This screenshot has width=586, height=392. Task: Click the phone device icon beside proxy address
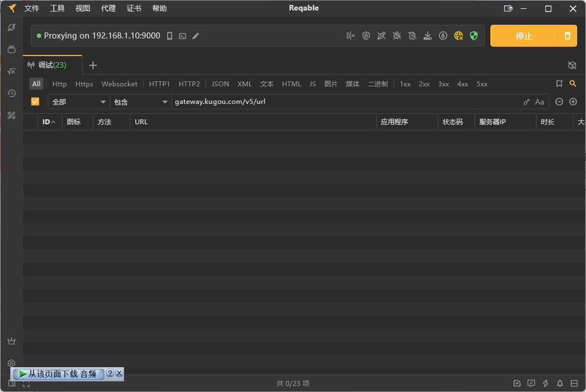(x=170, y=36)
